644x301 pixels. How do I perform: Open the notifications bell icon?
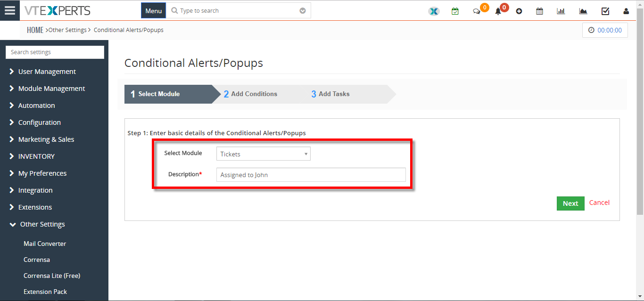(x=498, y=11)
